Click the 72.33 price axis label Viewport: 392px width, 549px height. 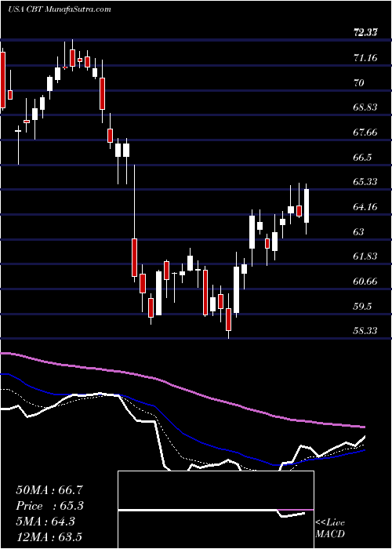click(x=365, y=33)
